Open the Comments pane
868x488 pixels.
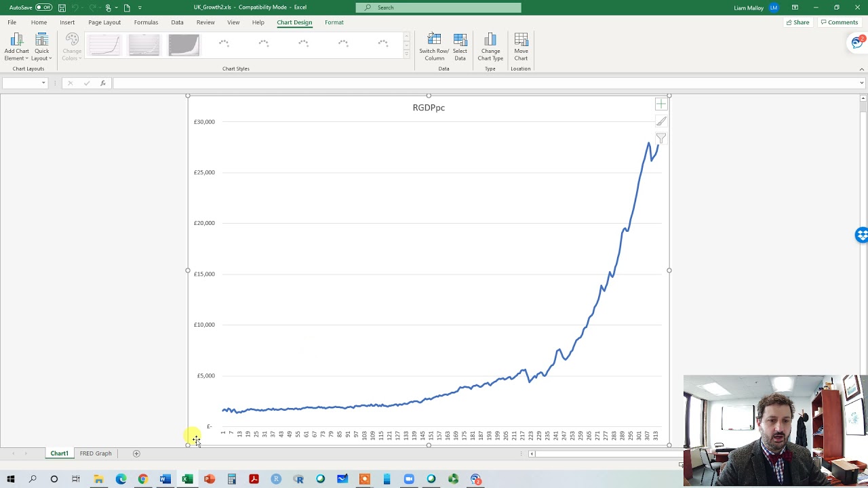tap(840, 22)
